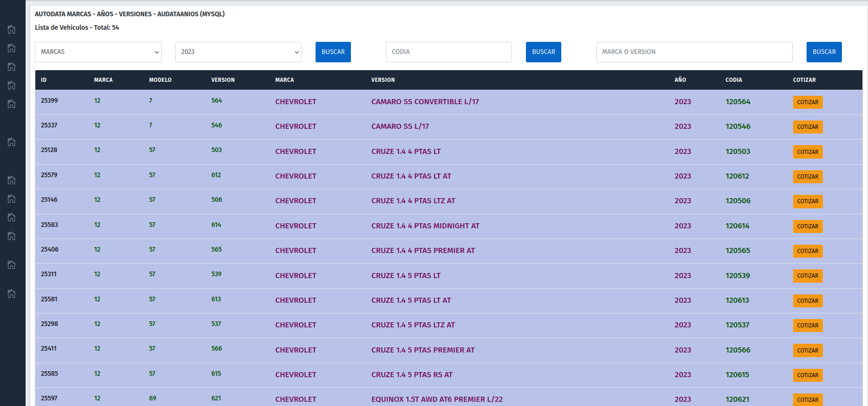The height and width of the screenshot is (406, 868).
Task: Click BUSCAR next to the CODIA field
Action: tap(544, 52)
